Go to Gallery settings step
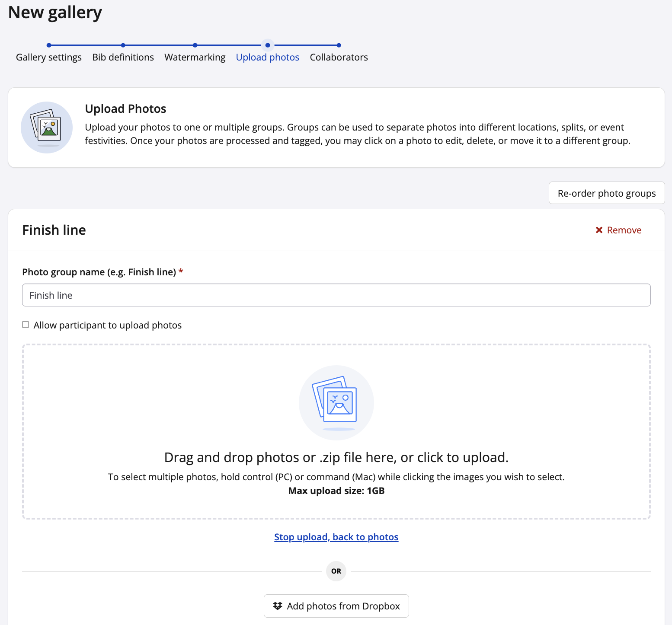Screen dimensions: 672x625 point(49,57)
